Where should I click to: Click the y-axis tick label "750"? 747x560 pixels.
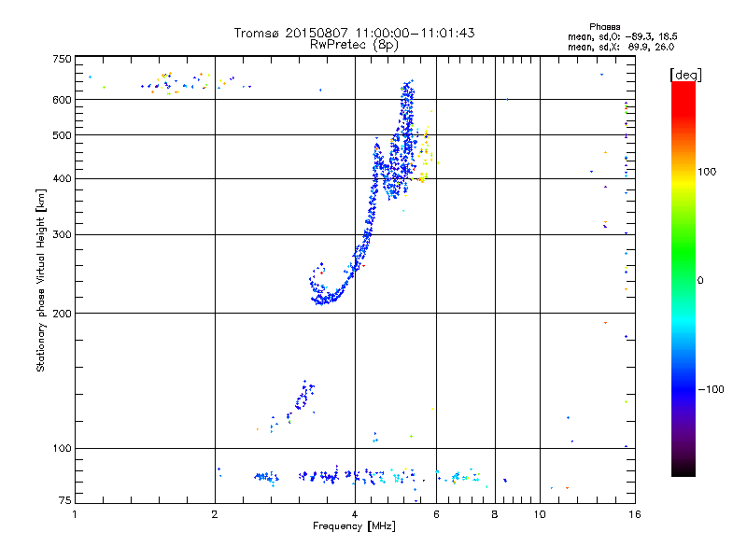(62, 59)
